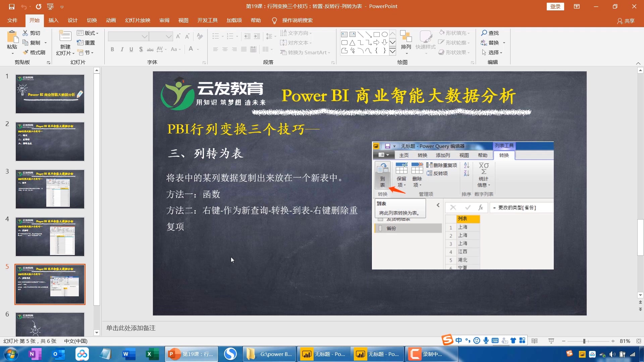Click the Find (查找) magnifier icon
The height and width of the screenshot is (362, 644).
484,33
